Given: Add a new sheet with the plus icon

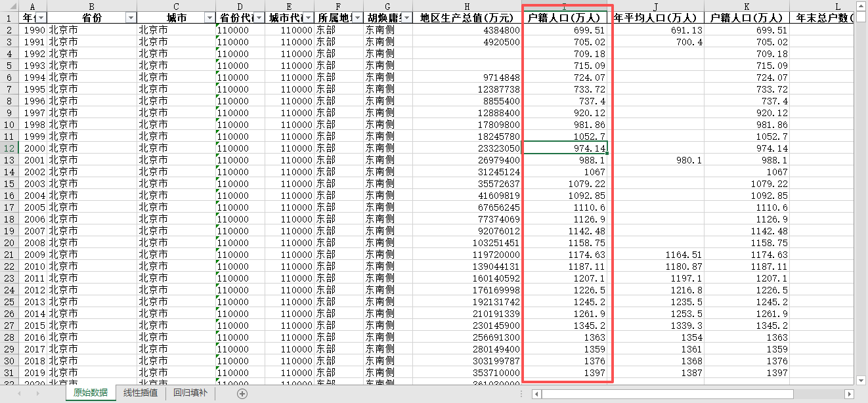Looking at the screenshot, I should [x=242, y=394].
